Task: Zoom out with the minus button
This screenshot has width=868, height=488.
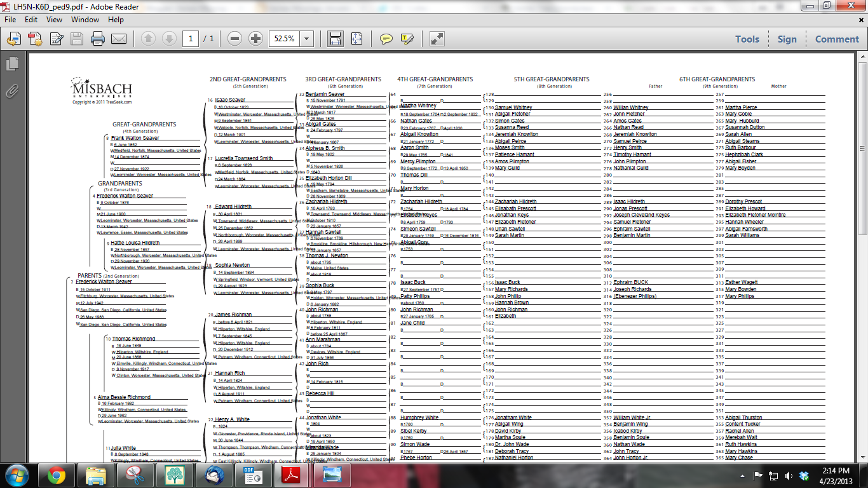Action: [234, 39]
